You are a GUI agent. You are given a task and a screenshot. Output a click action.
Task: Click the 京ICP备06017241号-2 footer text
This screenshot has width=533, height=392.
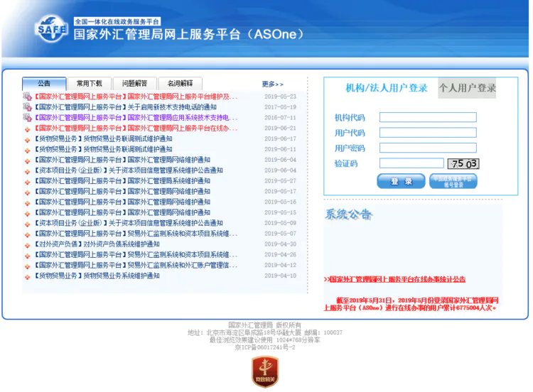point(265,347)
